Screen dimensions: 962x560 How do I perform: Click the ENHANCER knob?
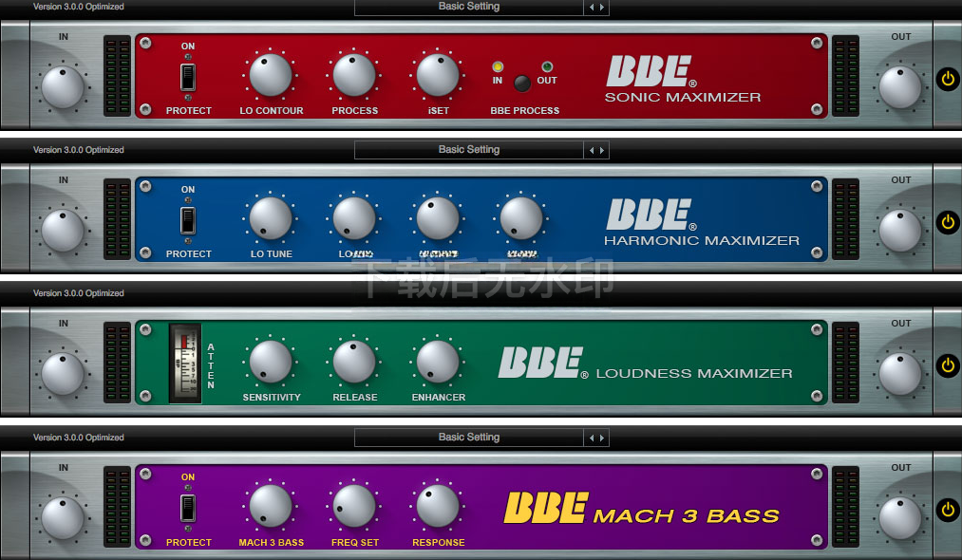point(438,362)
